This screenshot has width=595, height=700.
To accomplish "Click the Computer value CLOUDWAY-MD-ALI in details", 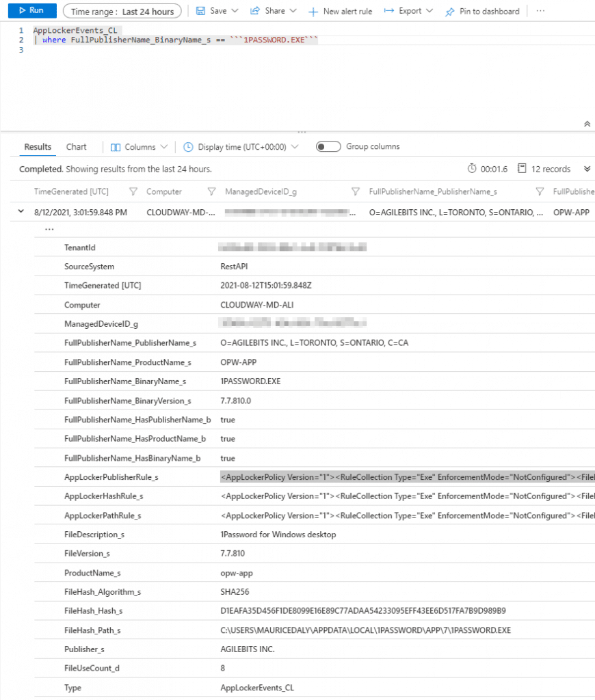I will coord(257,305).
